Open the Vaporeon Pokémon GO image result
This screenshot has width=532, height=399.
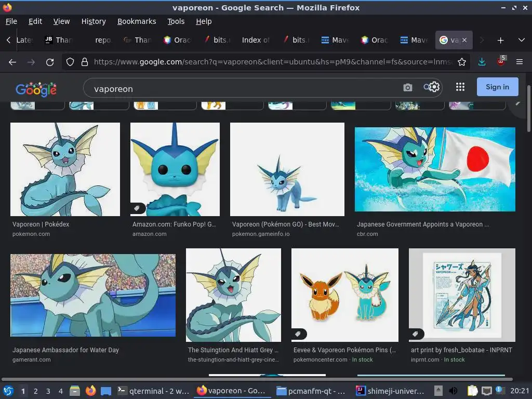pos(287,169)
